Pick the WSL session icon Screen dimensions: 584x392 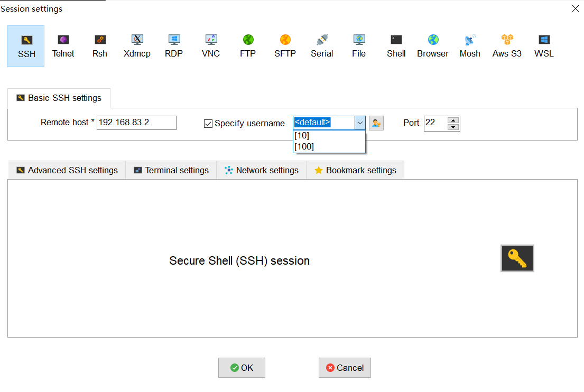click(x=544, y=46)
